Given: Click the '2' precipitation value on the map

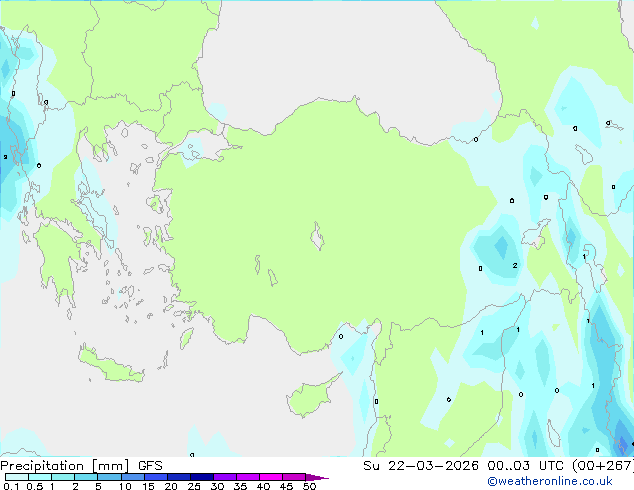Looking at the screenshot, I should tap(515, 266).
